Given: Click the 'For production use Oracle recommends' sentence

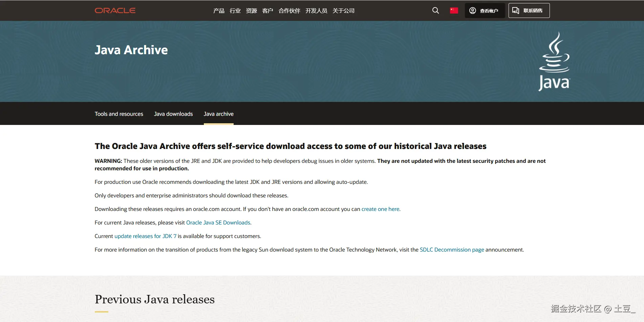Looking at the screenshot, I should pyautogui.click(x=231, y=182).
